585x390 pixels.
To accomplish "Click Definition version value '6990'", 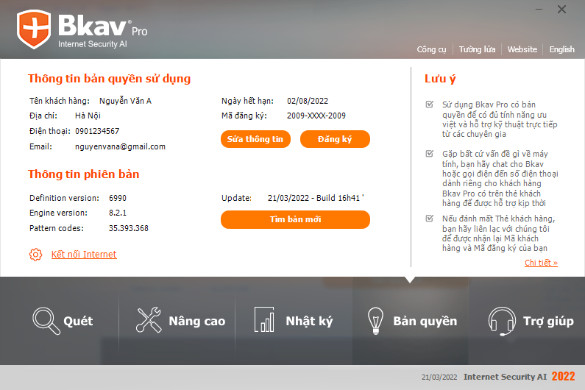I will pyautogui.click(x=118, y=198).
